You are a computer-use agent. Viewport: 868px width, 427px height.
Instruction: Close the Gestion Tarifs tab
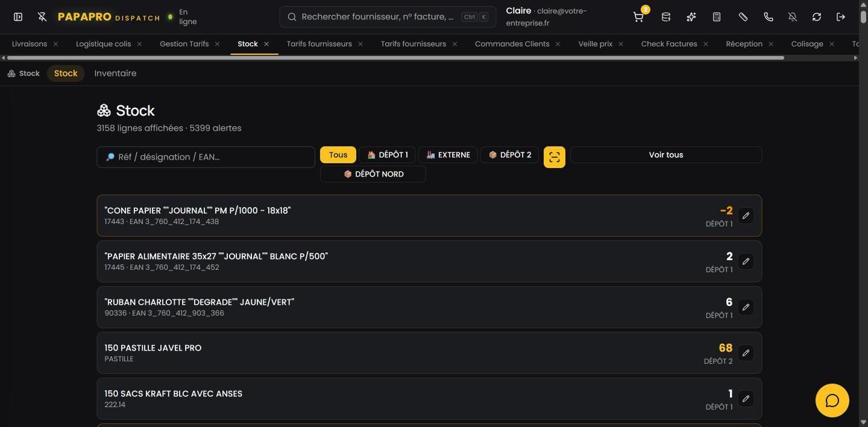click(217, 44)
